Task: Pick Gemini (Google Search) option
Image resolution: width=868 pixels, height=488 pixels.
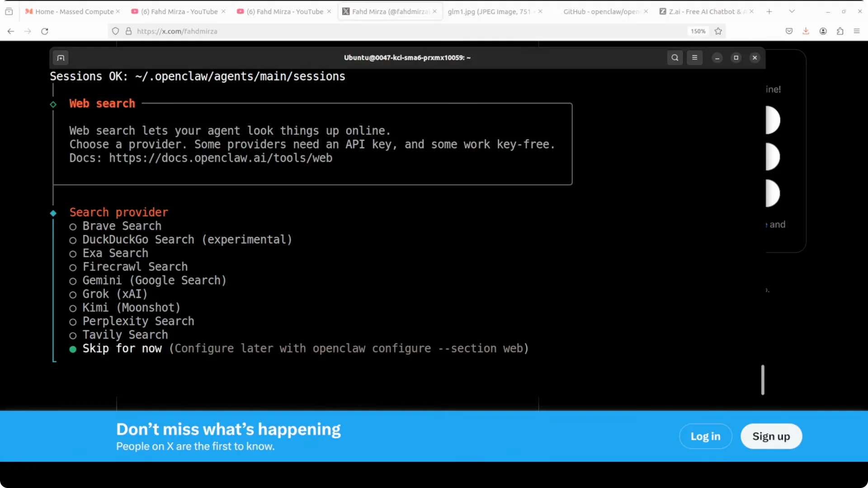Action: click(x=147, y=280)
